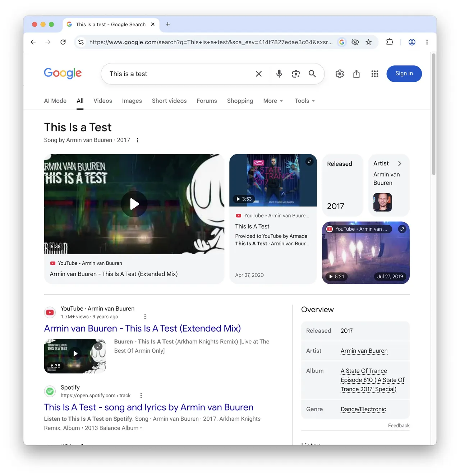Screen dimensions: 460x476
Task: Select the Images tab
Action: click(x=132, y=101)
